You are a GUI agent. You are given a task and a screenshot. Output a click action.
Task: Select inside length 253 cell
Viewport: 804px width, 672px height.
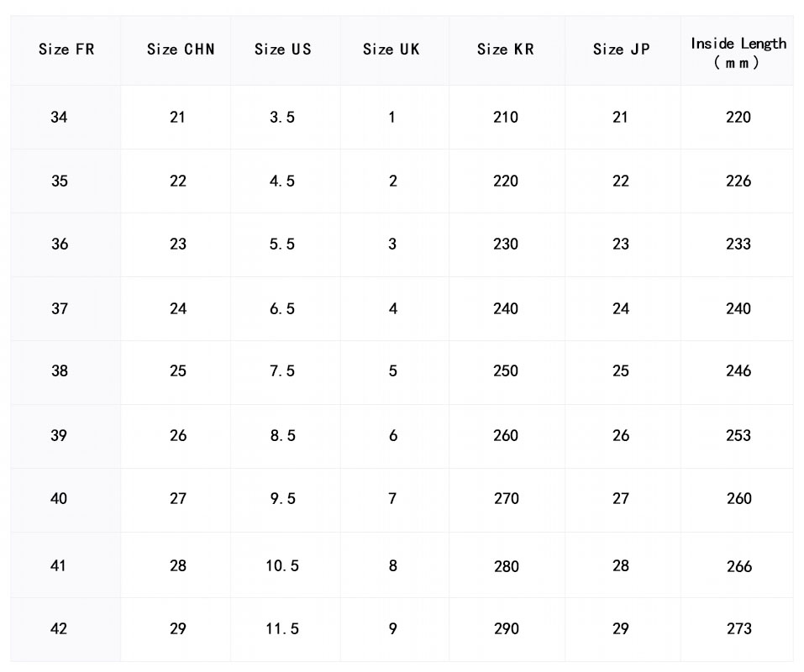tap(738, 436)
